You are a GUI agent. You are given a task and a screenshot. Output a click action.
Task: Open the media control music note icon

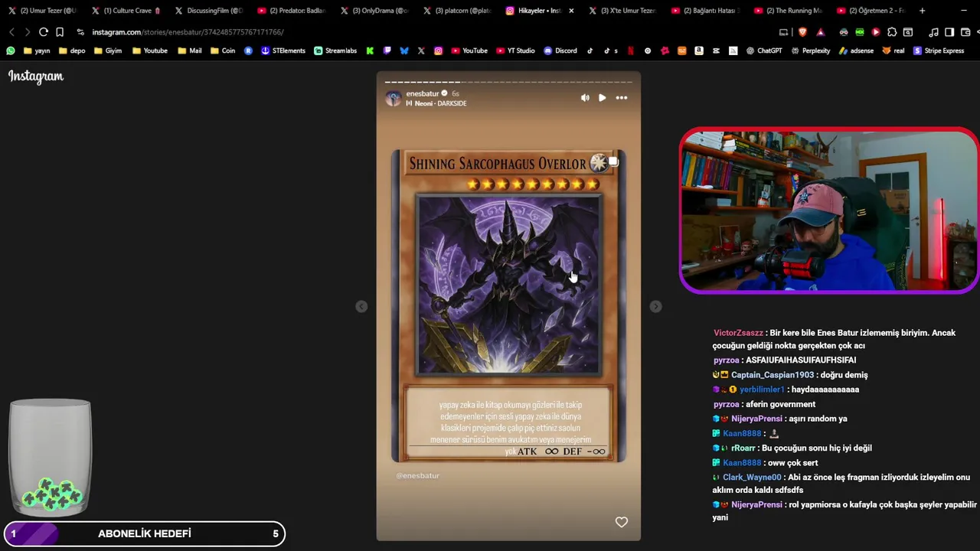click(933, 32)
